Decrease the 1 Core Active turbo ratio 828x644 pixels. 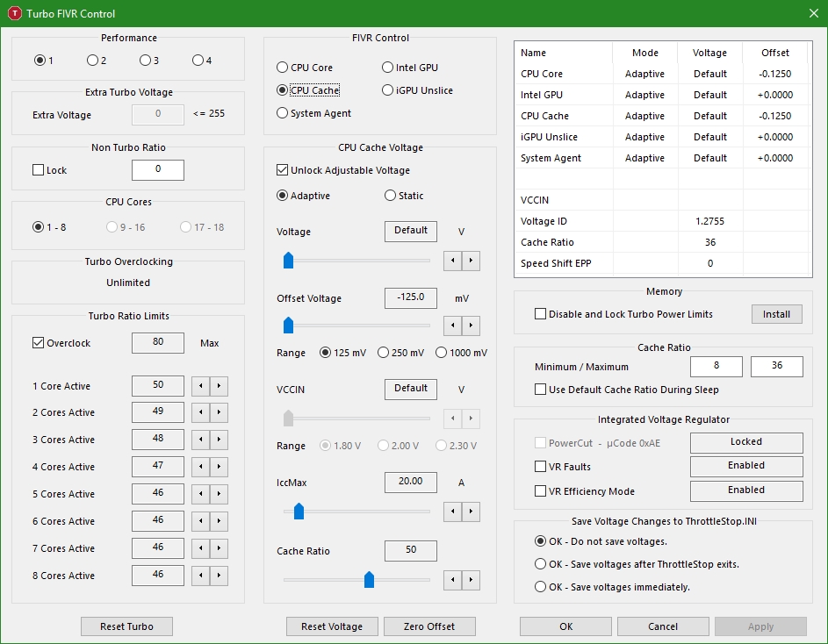(201, 386)
